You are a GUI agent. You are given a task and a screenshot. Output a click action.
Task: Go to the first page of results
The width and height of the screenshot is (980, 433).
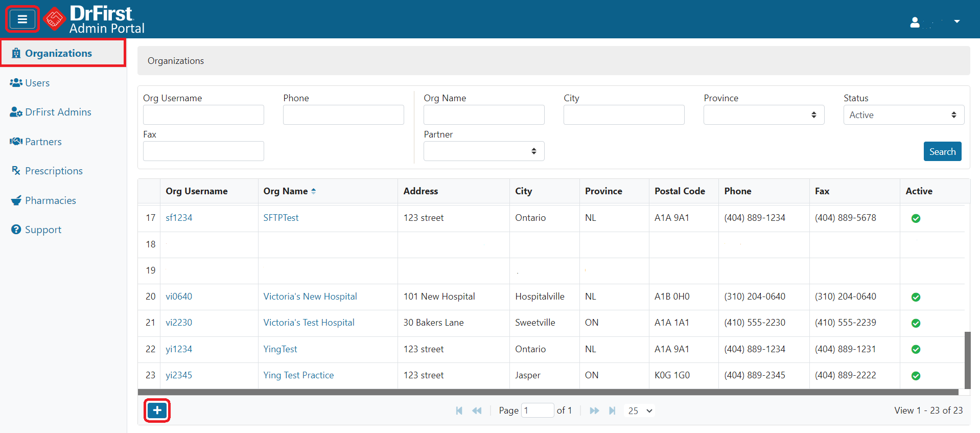point(459,411)
